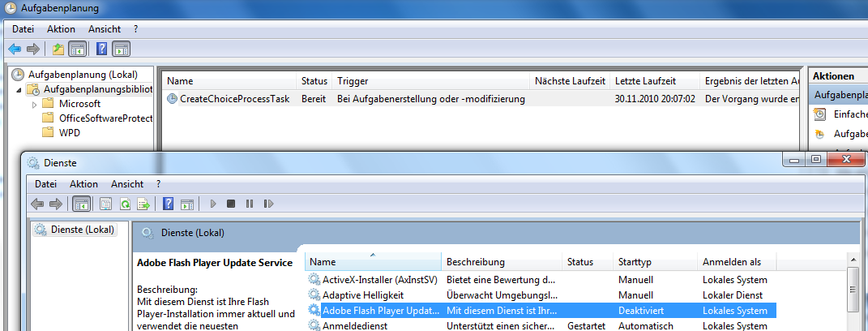This screenshot has width=868, height=331.
Task: Open Aktion menu in Aufgabenplanung
Action: tap(61, 29)
